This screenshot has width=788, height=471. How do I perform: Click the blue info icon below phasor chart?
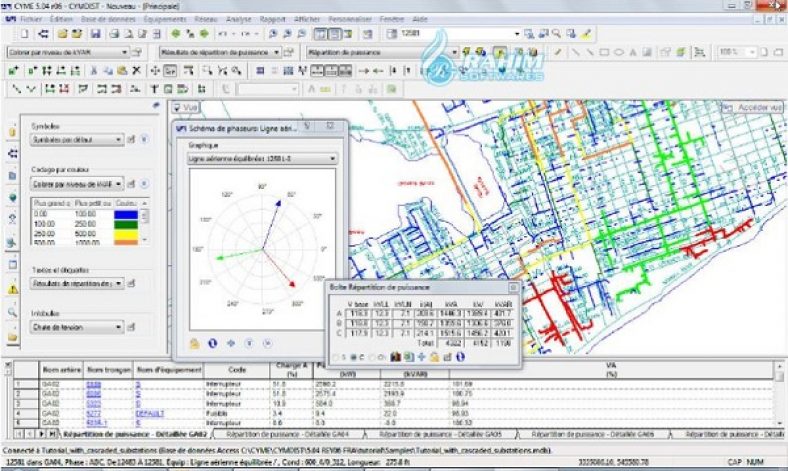click(x=213, y=343)
